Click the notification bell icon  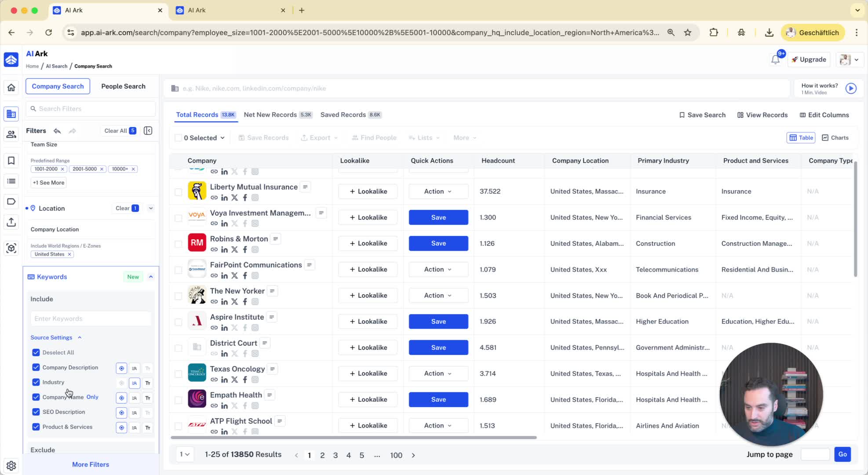775,59
